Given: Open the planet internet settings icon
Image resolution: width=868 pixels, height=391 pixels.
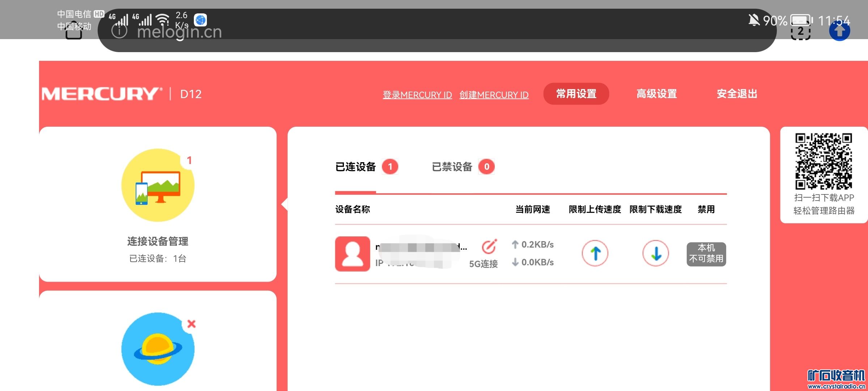Looking at the screenshot, I should click(x=158, y=349).
